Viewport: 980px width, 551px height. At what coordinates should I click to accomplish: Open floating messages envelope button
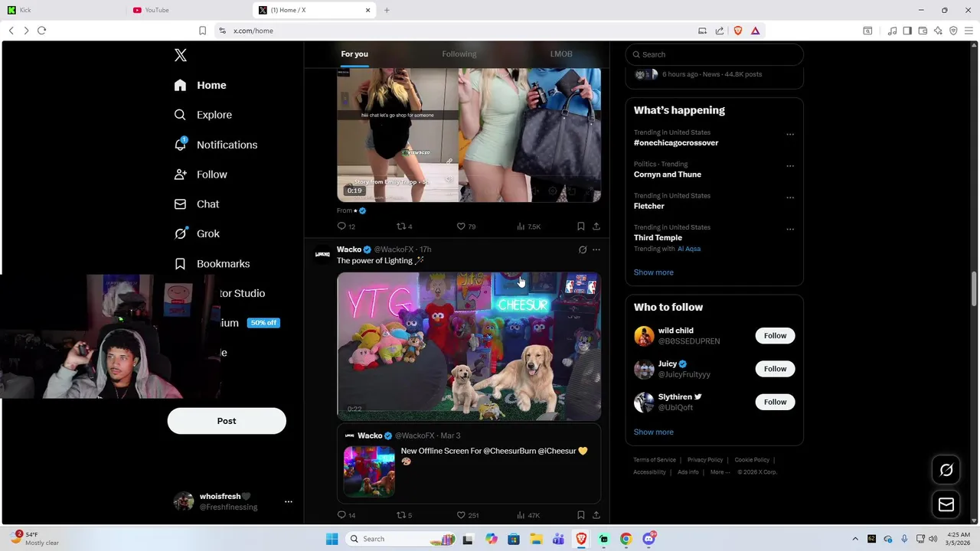click(x=946, y=504)
